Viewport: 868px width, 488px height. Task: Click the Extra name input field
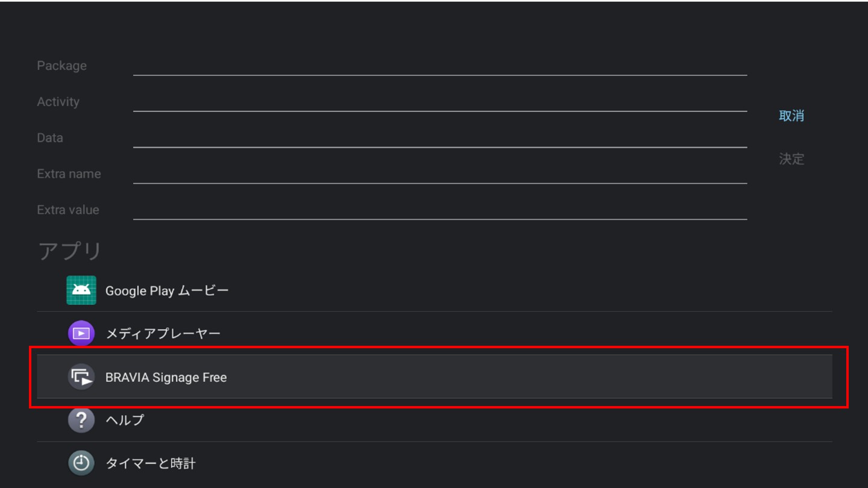440,175
